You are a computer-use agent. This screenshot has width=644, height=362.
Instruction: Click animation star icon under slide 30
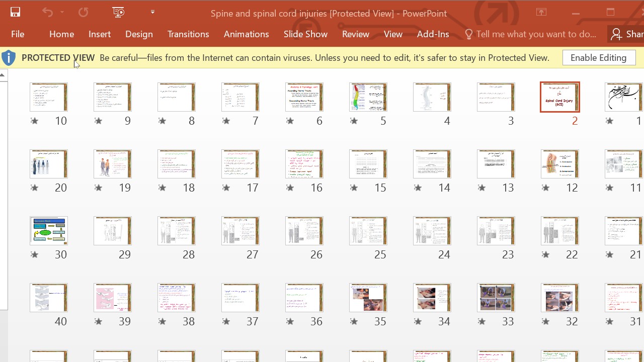34,254
